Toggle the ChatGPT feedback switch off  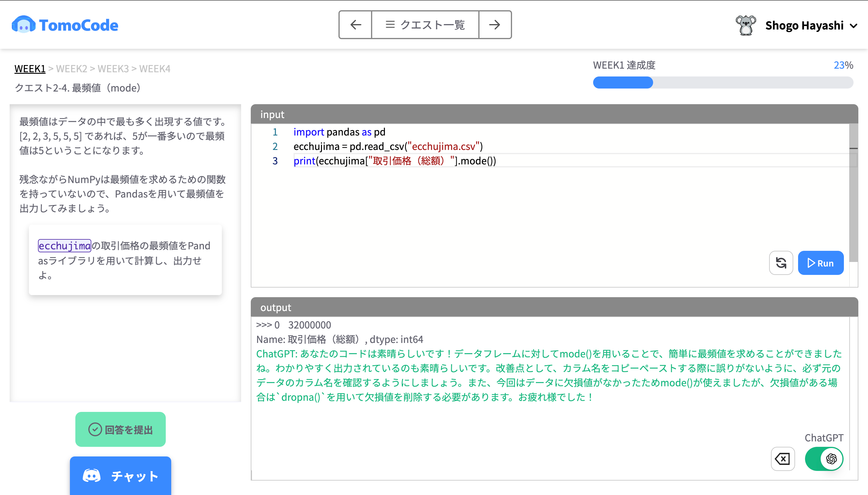pyautogui.click(x=823, y=459)
